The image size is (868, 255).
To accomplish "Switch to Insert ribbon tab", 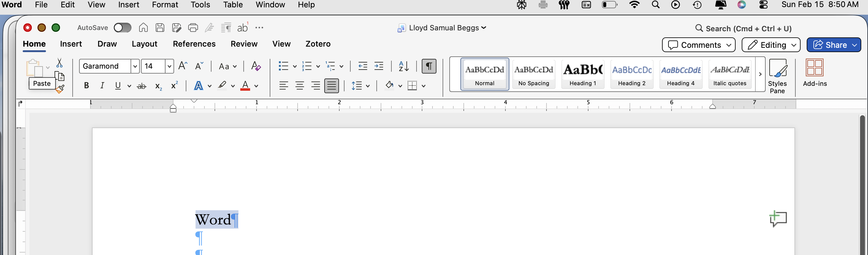I will pos(71,44).
